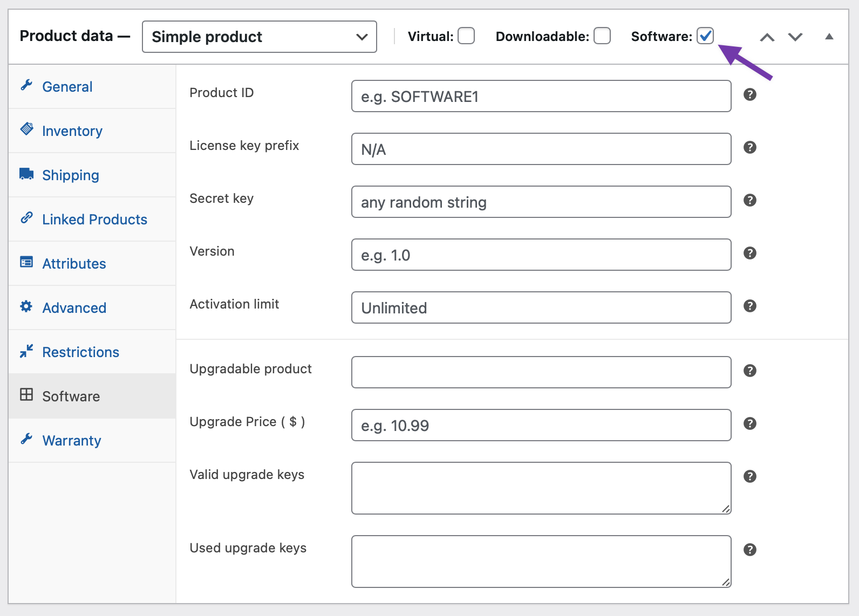Switch to the Warranty tab
This screenshot has width=859, height=616.
(72, 441)
